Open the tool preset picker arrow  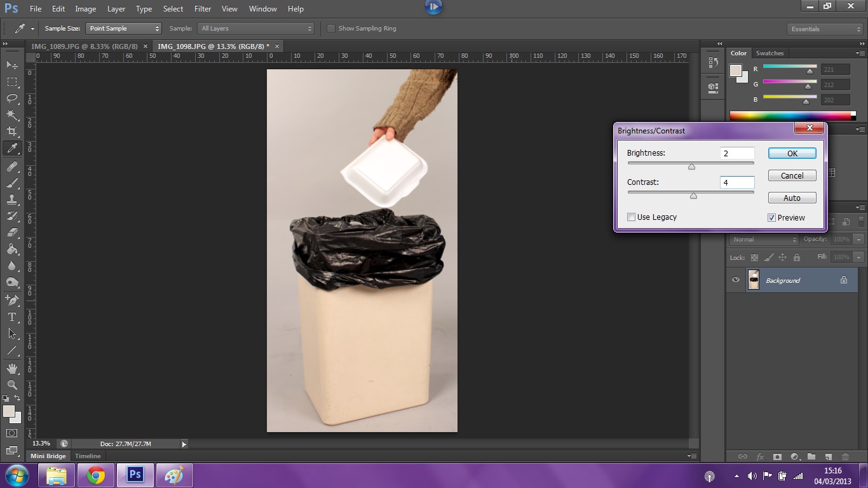point(32,29)
